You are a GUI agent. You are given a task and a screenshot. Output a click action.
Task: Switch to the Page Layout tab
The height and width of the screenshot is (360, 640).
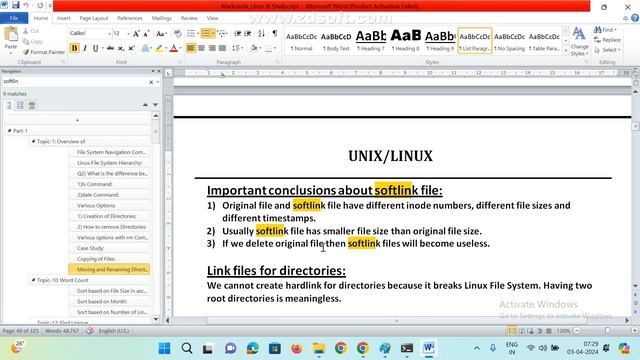click(94, 18)
